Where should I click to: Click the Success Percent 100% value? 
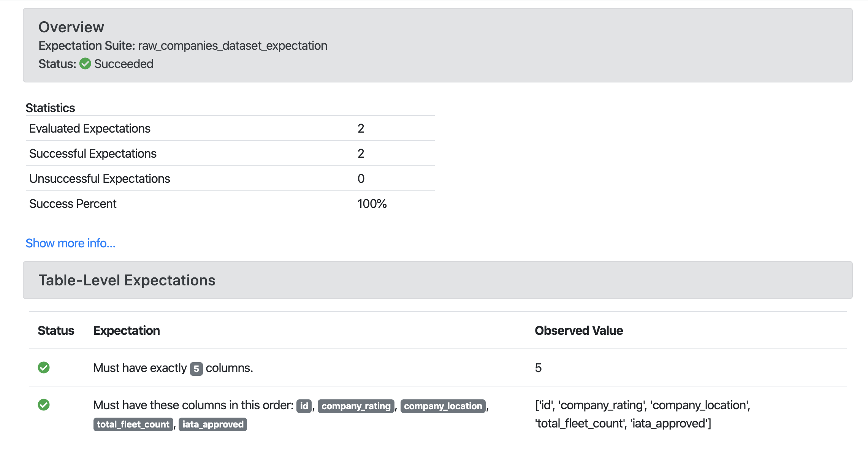(x=372, y=204)
